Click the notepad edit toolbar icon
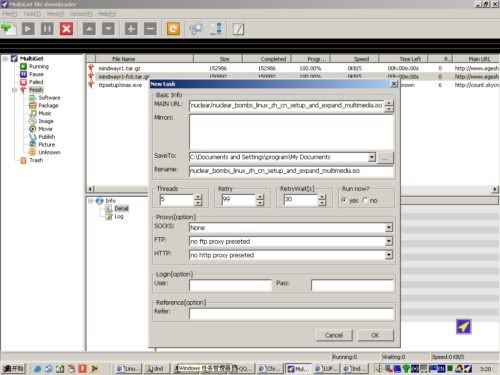Image resolution: width=500 pixels, height=375 pixels. point(238,29)
